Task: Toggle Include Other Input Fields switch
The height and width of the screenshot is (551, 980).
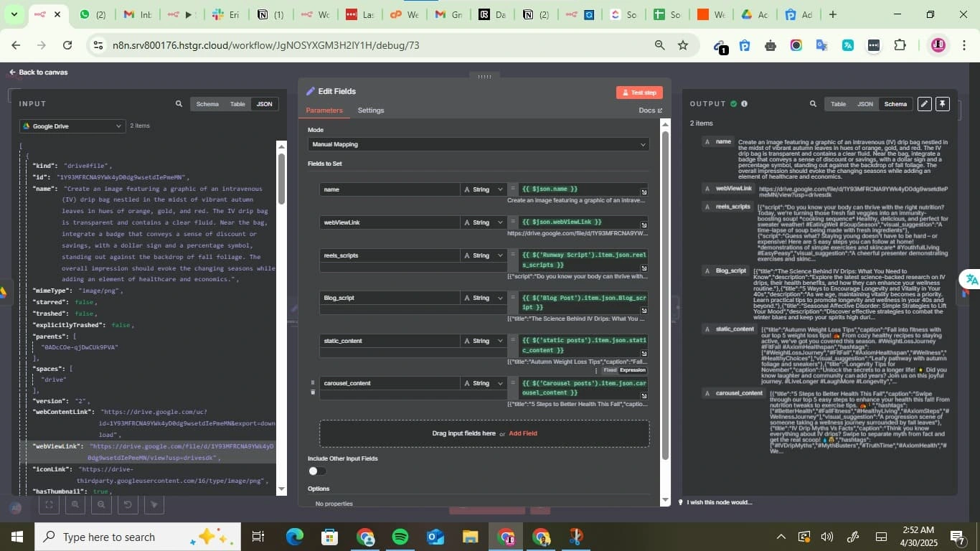Action: pyautogui.click(x=317, y=471)
